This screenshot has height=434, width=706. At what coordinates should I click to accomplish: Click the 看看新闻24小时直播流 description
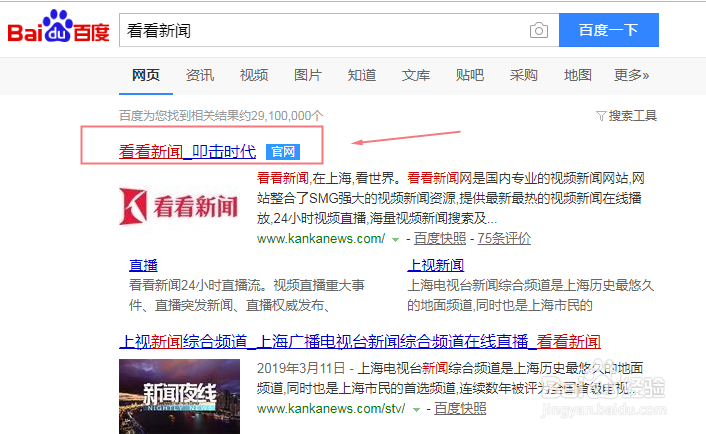pos(247,295)
